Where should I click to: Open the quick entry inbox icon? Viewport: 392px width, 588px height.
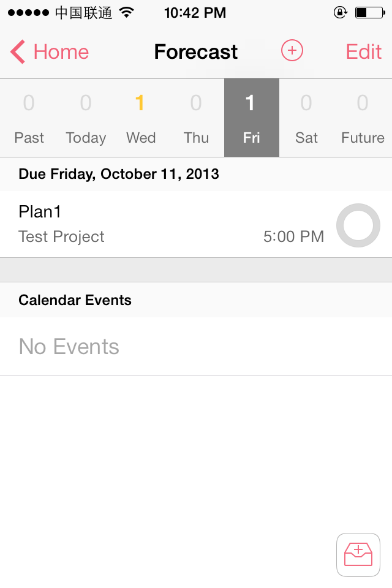pyautogui.click(x=358, y=555)
